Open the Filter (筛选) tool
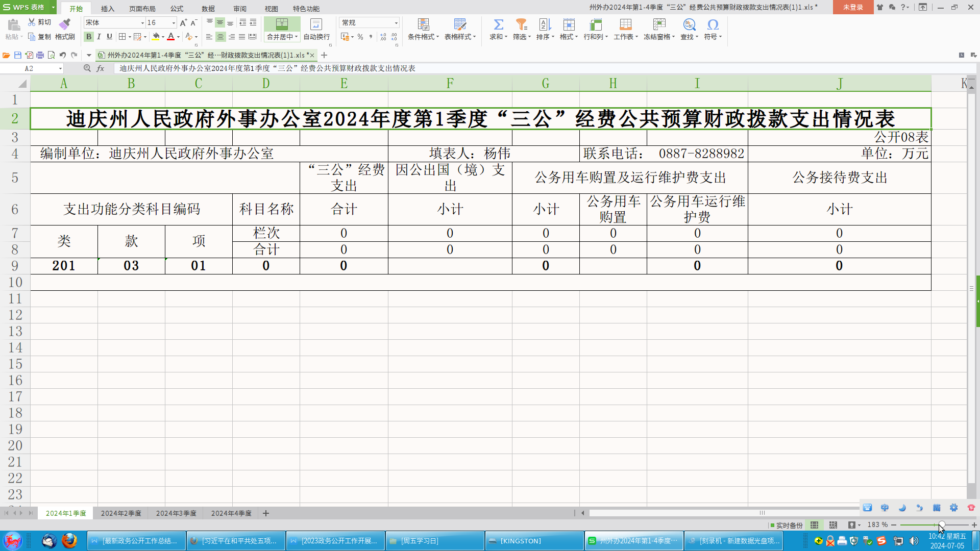Image resolution: width=980 pixels, height=551 pixels. coord(521,24)
